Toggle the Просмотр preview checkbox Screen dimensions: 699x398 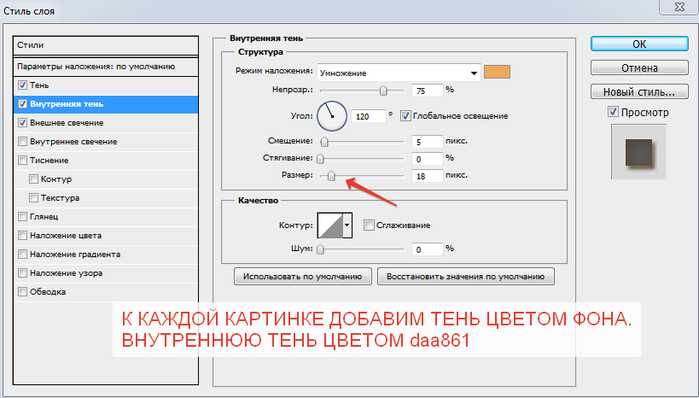tap(613, 112)
